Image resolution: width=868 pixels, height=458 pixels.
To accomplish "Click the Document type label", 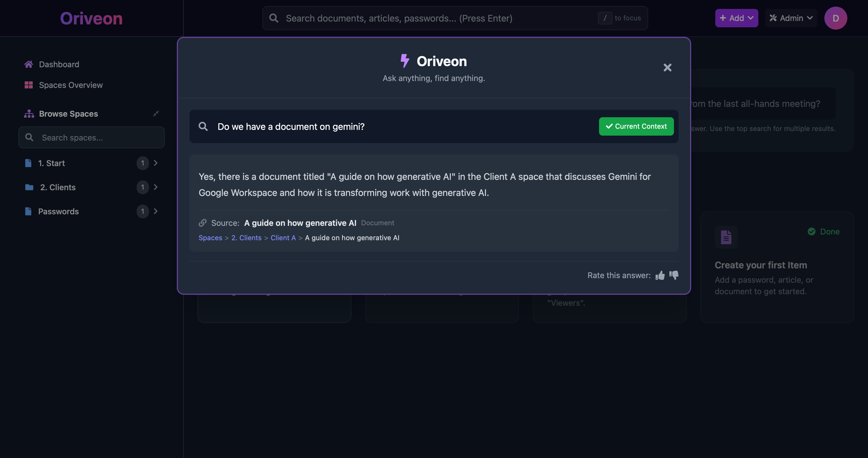I will click(378, 223).
